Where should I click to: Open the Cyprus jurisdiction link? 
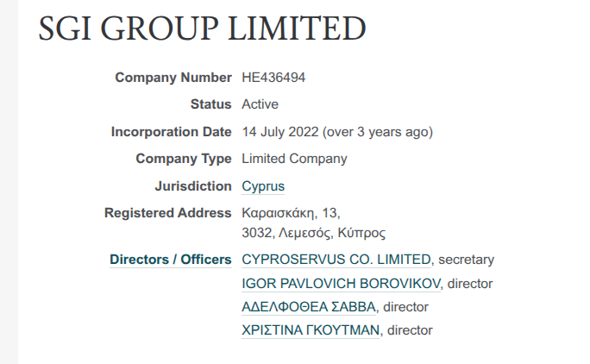point(263,186)
